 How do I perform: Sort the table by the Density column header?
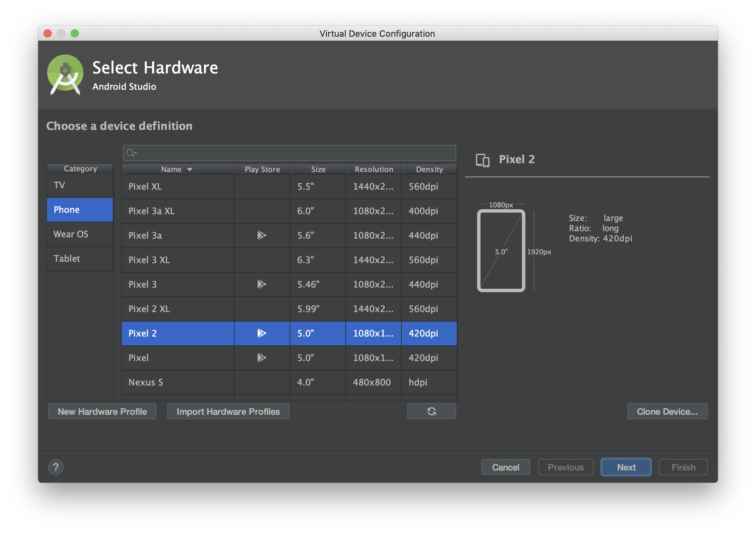click(x=429, y=169)
